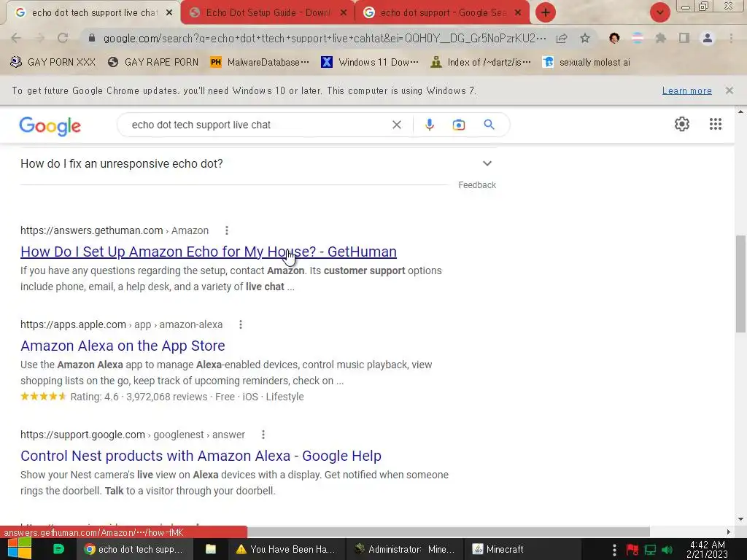The width and height of the screenshot is (747, 560).
Task: Reload the current page
Action: coord(63,38)
